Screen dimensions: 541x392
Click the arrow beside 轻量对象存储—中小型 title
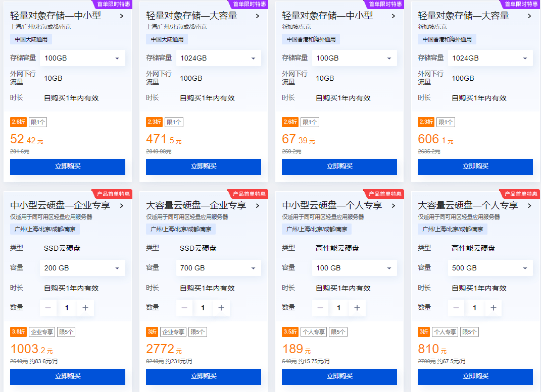point(122,16)
